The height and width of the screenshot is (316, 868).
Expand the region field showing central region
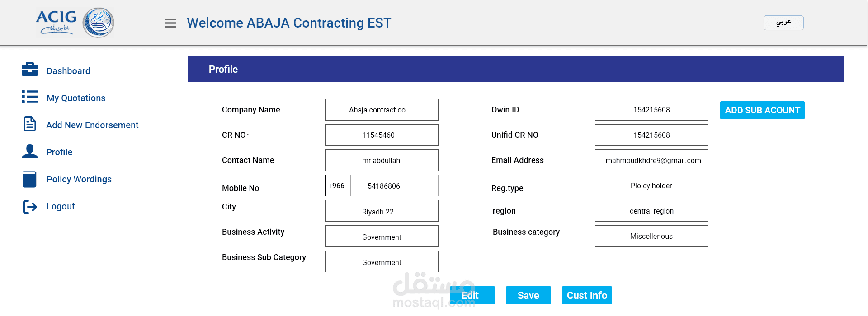pos(651,211)
